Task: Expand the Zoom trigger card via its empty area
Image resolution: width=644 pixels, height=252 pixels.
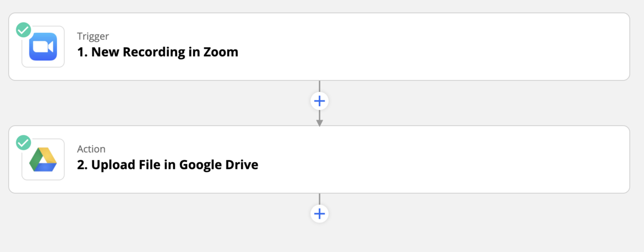Action: pyautogui.click(x=429, y=47)
